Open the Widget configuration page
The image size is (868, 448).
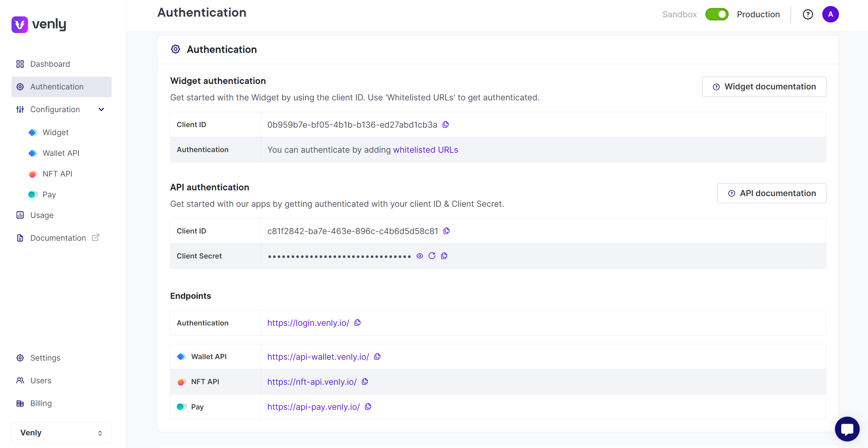pos(56,133)
